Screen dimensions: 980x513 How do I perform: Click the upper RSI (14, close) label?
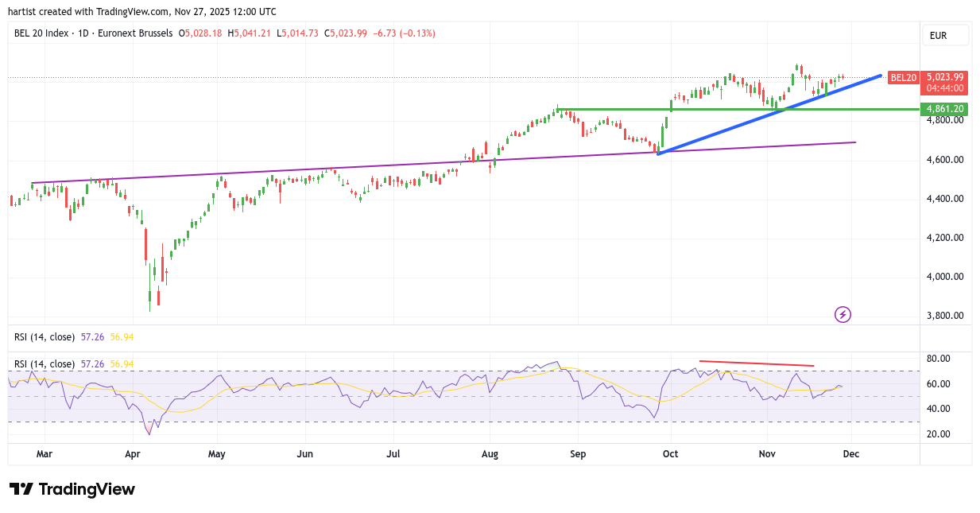(45, 337)
